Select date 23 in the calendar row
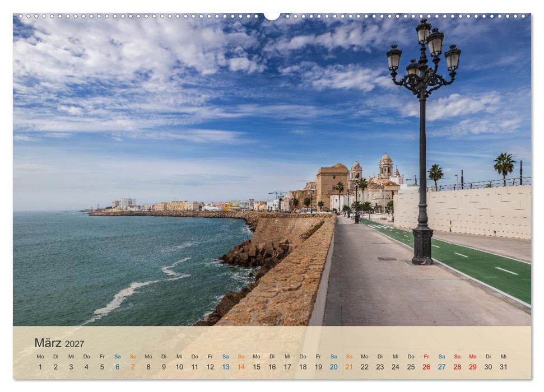Screen dimensions: 544x392 pyautogui.click(x=380, y=367)
